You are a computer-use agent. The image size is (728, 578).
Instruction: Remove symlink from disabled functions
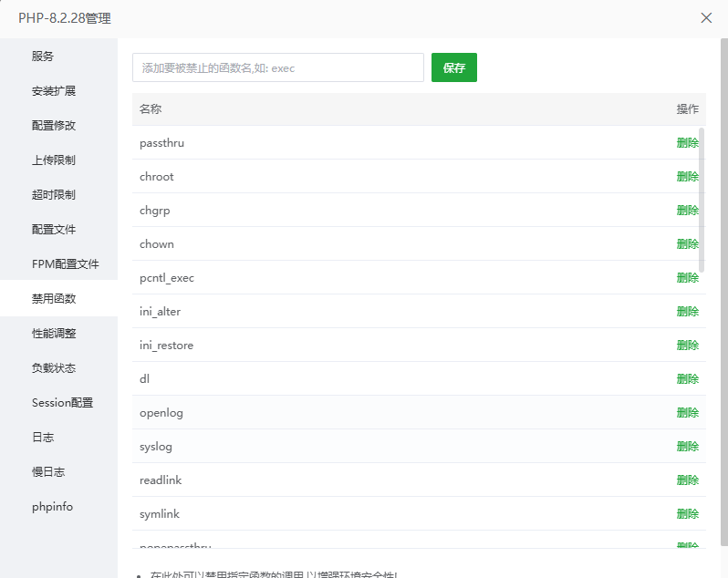coord(687,514)
